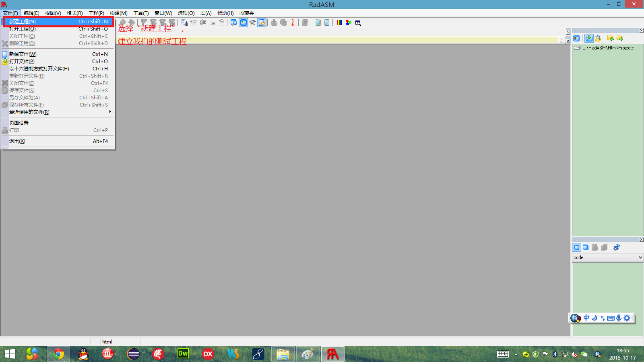Click the color bars toolbar icon
This screenshot has height=362, width=644.
click(x=339, y=23)
